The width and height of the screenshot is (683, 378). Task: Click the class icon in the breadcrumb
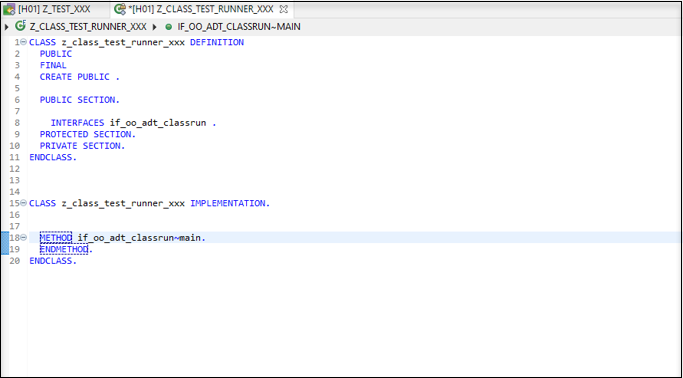coord(20,26)
